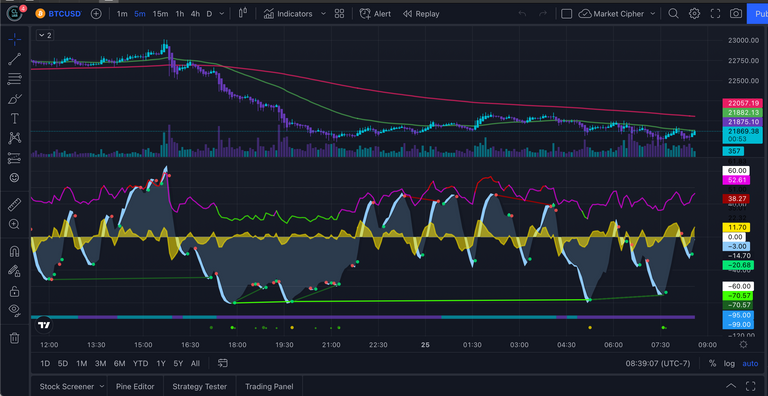This screenshot has height=396, width=768.
Task: Open the candlestick chart type selector
Action: point(242,14)
